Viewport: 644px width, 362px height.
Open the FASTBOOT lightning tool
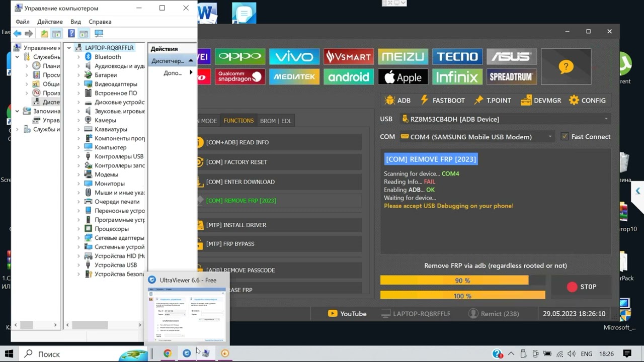point(442,100)
